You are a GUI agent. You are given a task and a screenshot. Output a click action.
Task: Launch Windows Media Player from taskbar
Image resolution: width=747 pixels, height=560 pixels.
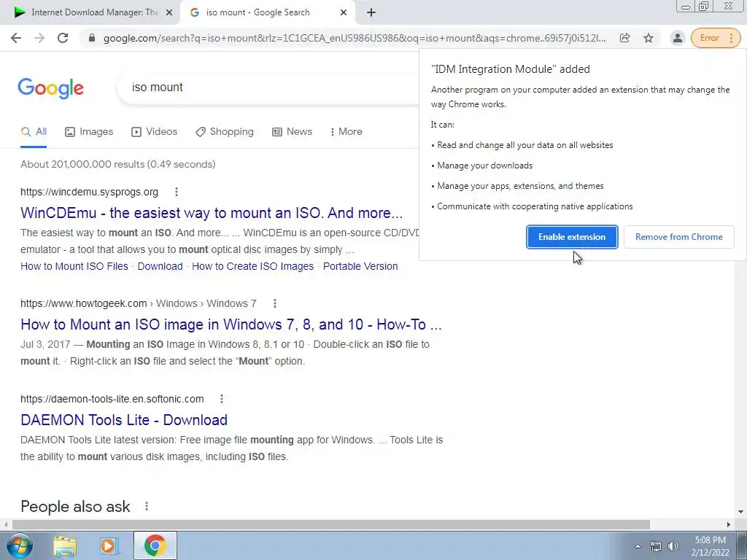[x=109, y=546]
